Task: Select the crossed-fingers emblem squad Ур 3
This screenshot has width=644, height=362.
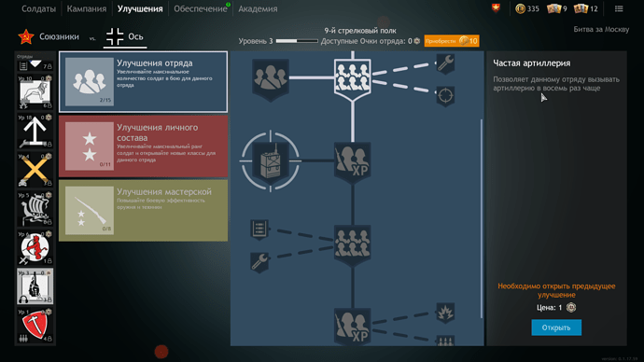Action: 35,286
